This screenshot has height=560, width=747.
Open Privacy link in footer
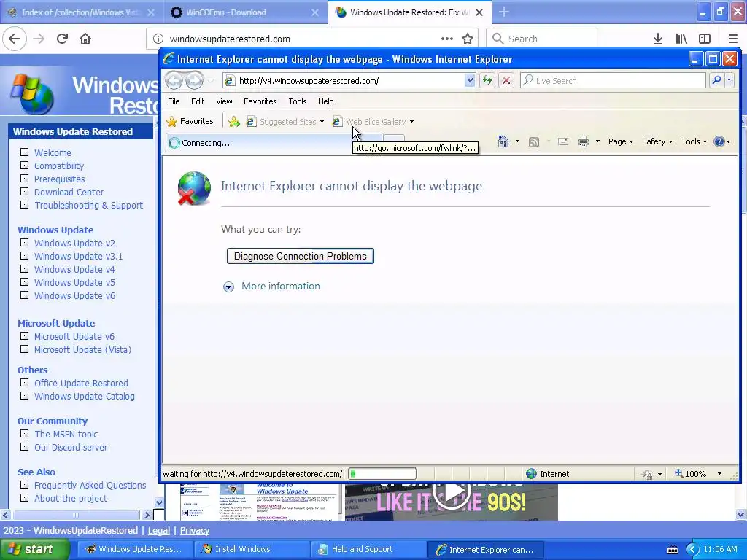(x=194, y=531)
